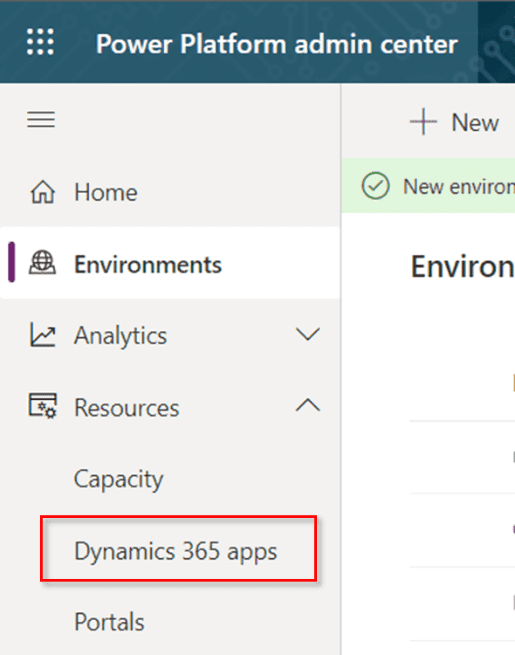Click the Power Platform admin center title

pos(277,44)
